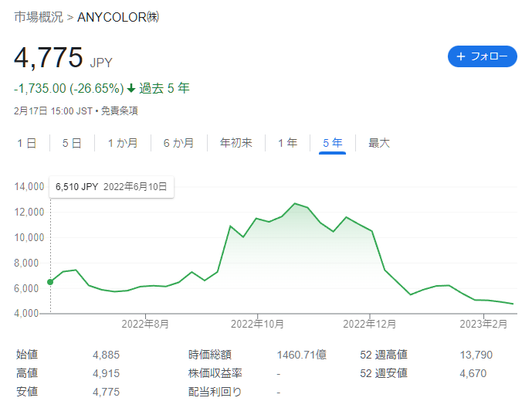Select the 5 日 range tab
Image resolution: width=532 pixels, height=408 pixels.
click(72, 143)
